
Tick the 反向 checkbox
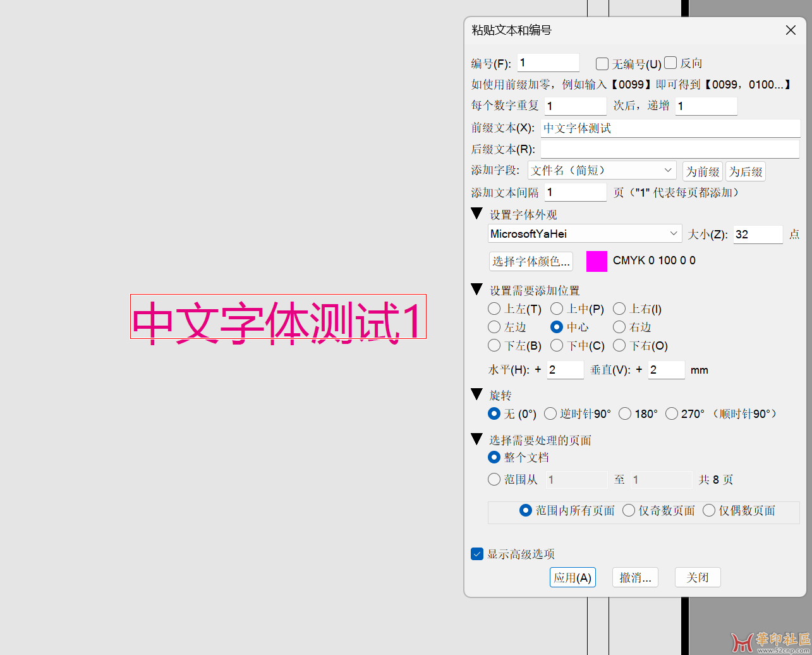[671, 63]
